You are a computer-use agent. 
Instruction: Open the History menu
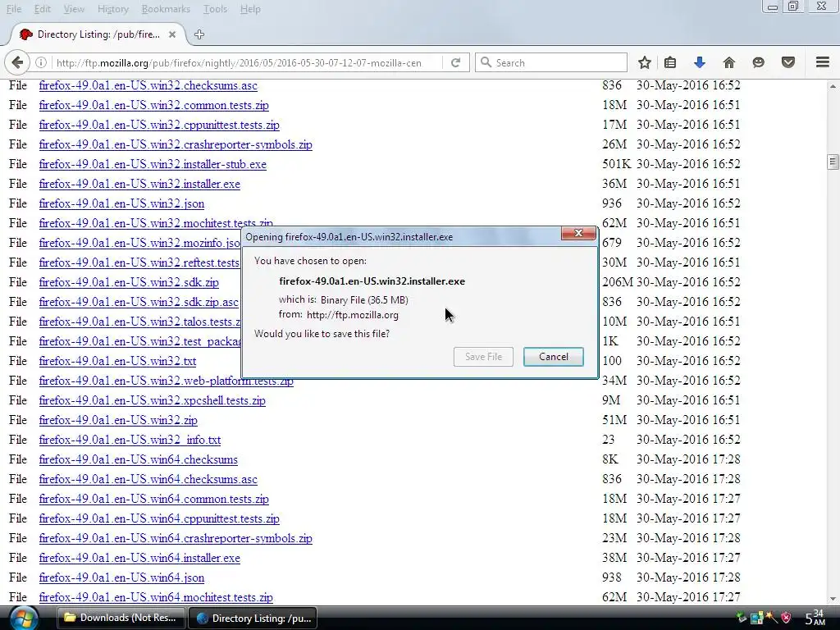coord(113,9)
